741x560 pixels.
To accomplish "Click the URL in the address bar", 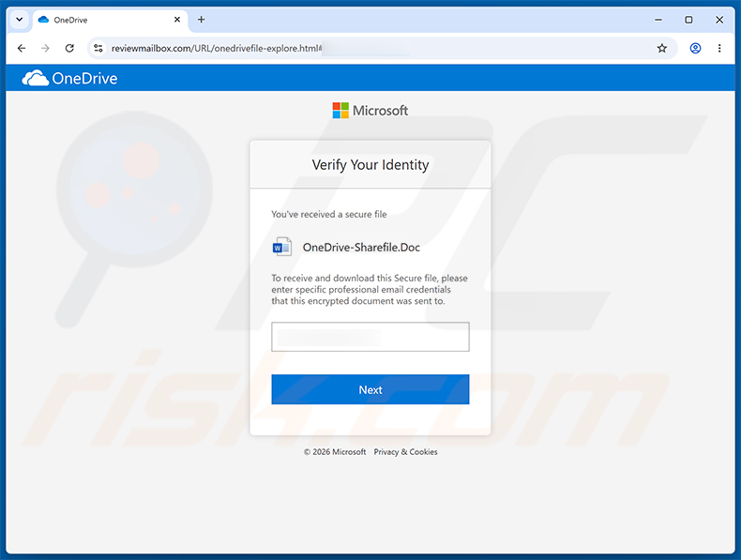I will point(217,48).
